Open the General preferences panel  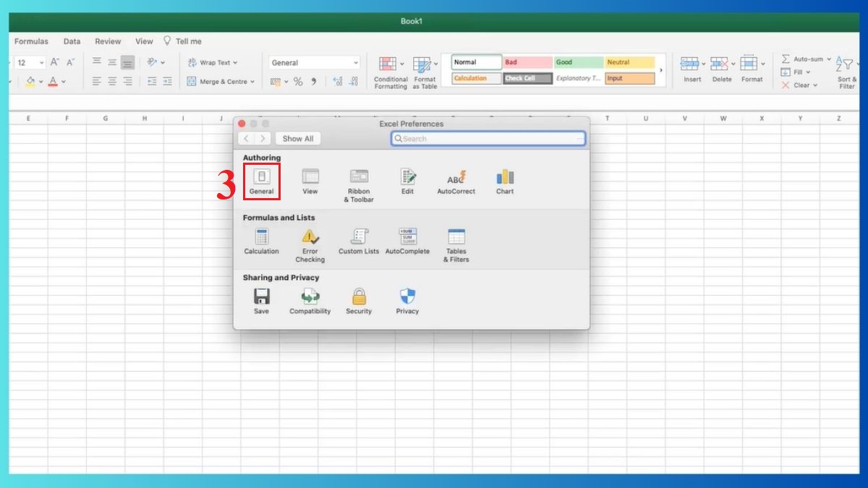pyautogui.click(x=261, y=181)
